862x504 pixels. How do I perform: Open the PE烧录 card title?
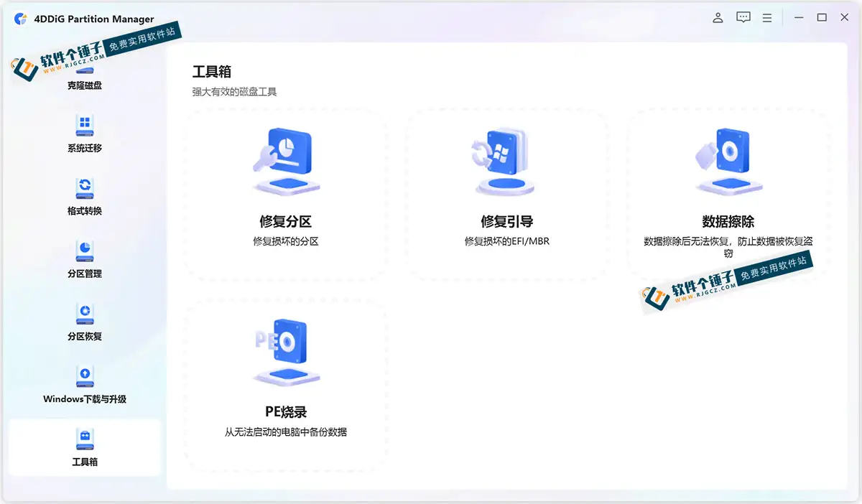(286, 412)
